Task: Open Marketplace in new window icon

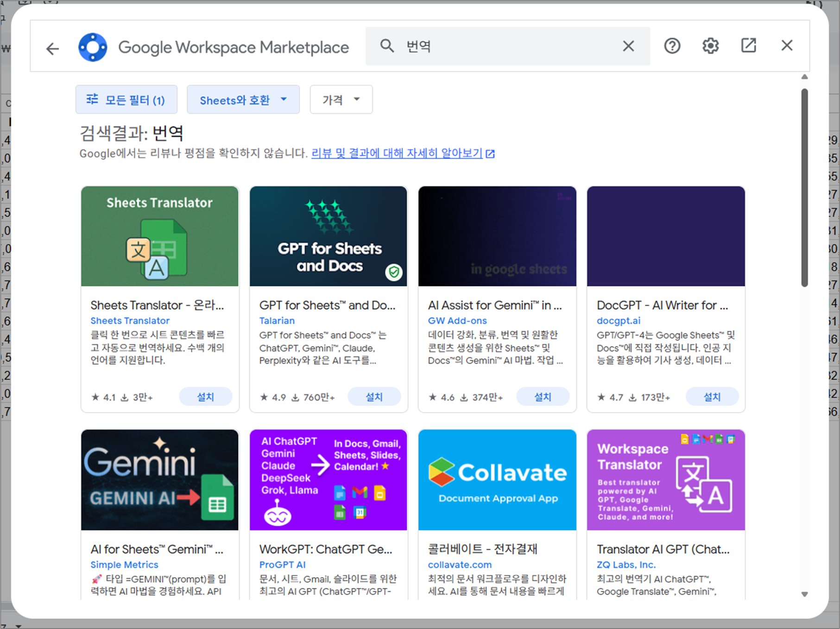Action: click(x=749, y=45)
